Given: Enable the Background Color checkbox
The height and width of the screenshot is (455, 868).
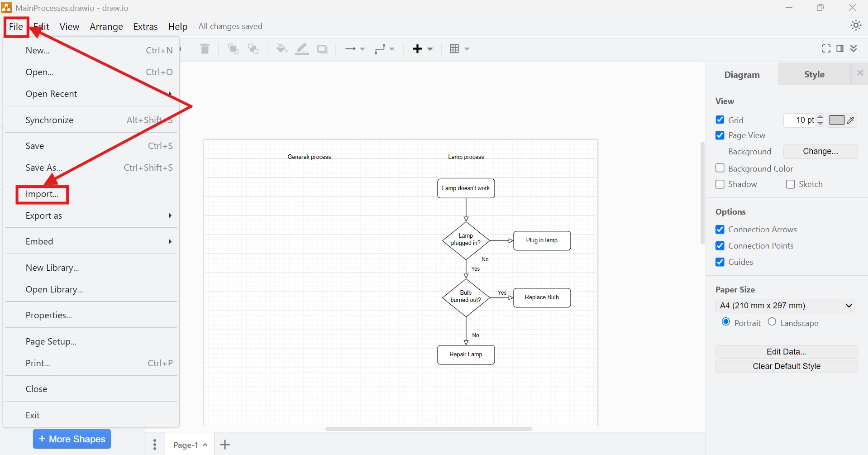Looking at the screenshot, I should coord(720,168).
